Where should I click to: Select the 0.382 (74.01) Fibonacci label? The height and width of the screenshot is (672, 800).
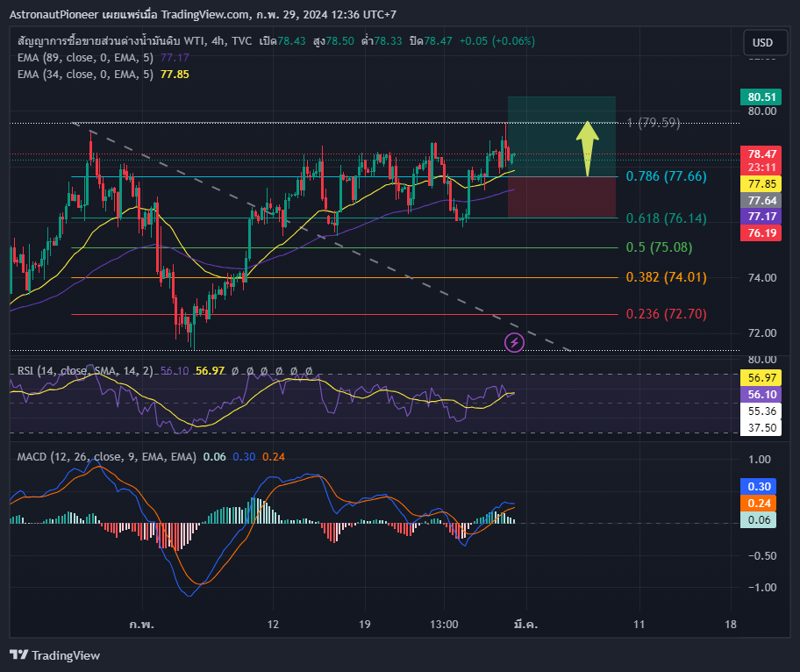tap(667, 277)
